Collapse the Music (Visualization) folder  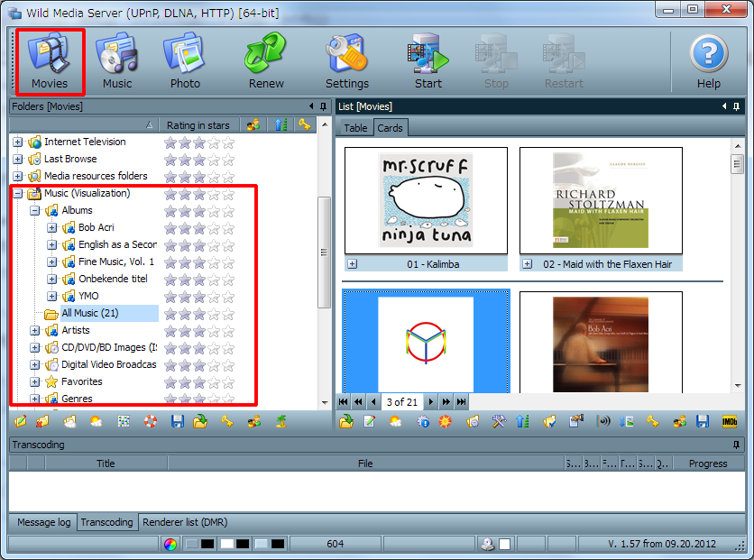click(18, 193)
